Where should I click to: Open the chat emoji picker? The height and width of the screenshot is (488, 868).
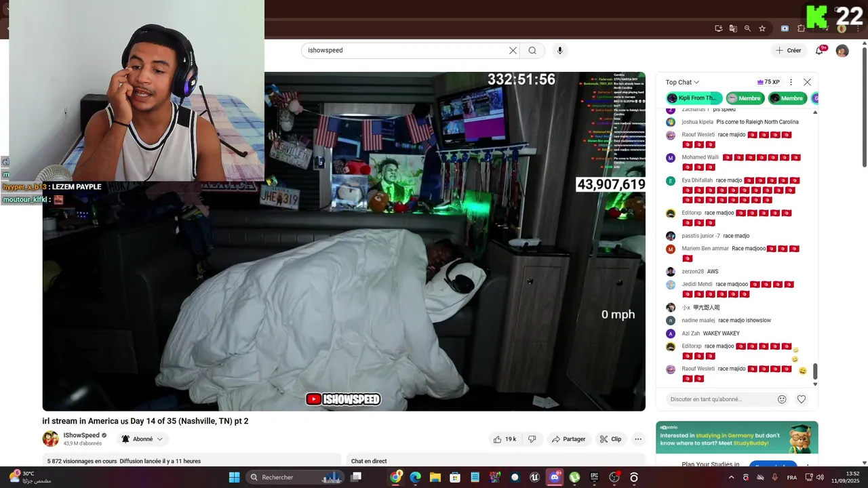pyautogui.click(x=782, y=399)
